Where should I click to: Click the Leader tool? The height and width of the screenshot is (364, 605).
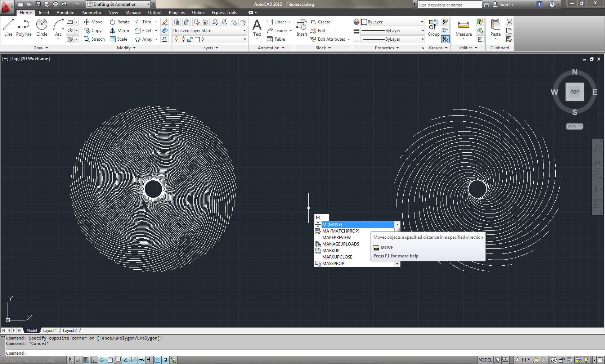277,31
